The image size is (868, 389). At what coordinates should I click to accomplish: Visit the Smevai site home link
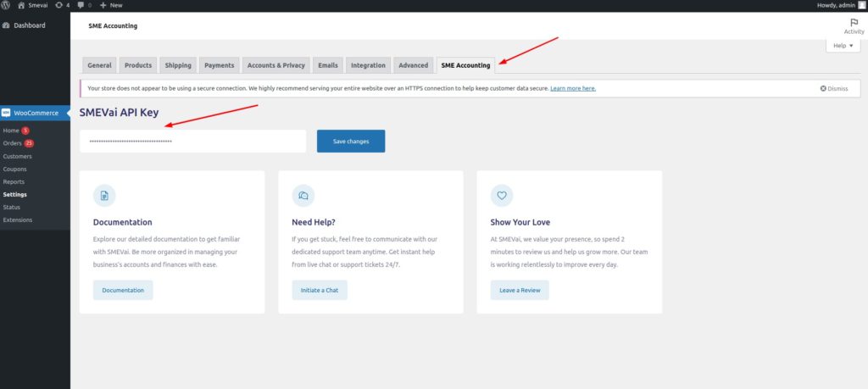click(x=33, y=5)
